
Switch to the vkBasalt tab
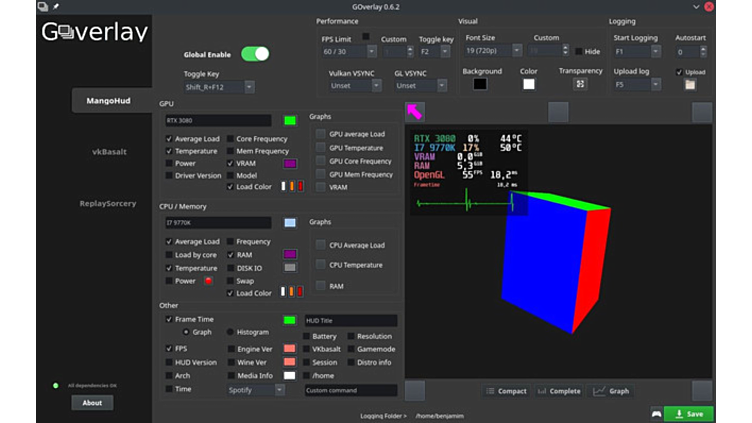coord(109,152)
